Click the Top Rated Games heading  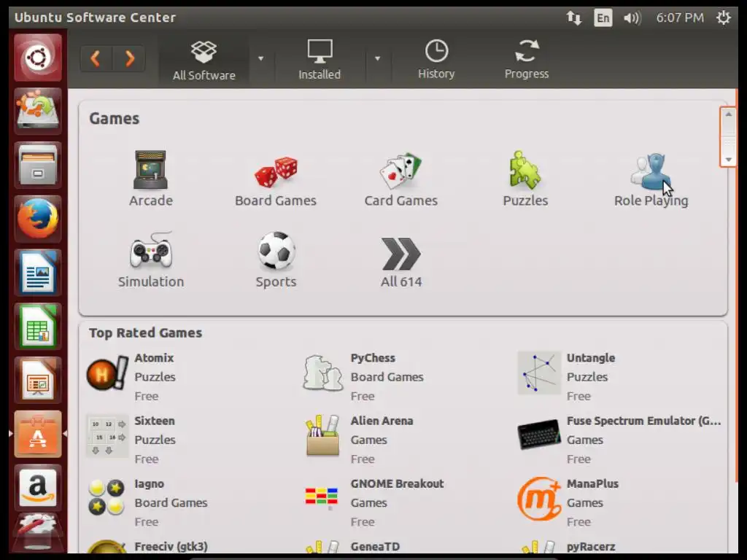[145, 332]
